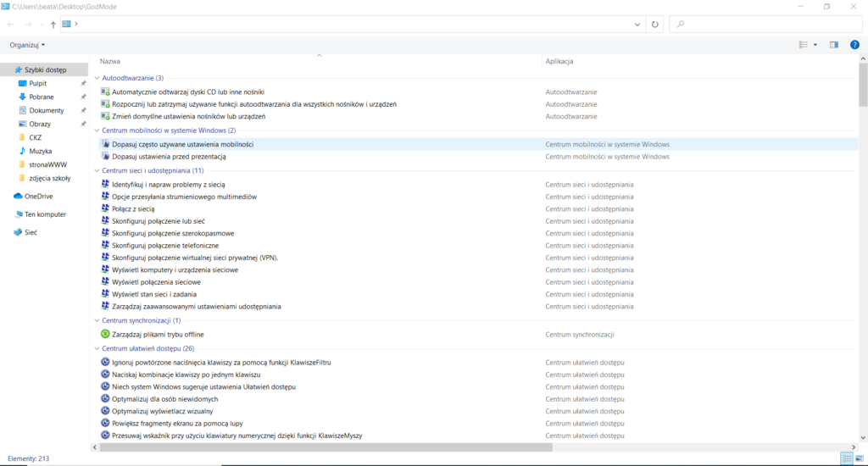
Task: Collapse the Centrum ułatwień dostępu group
Action: 97,349
